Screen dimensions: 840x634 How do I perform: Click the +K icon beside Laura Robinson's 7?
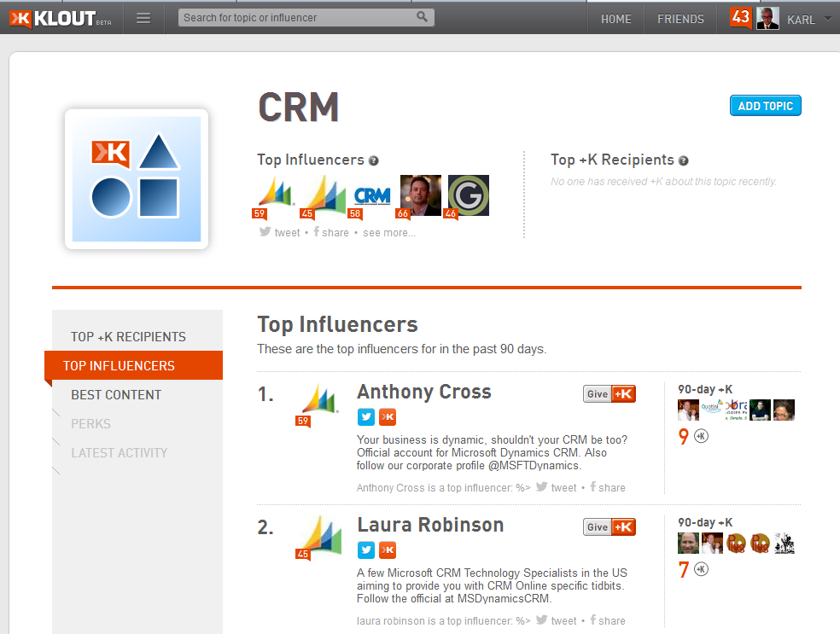701,569
